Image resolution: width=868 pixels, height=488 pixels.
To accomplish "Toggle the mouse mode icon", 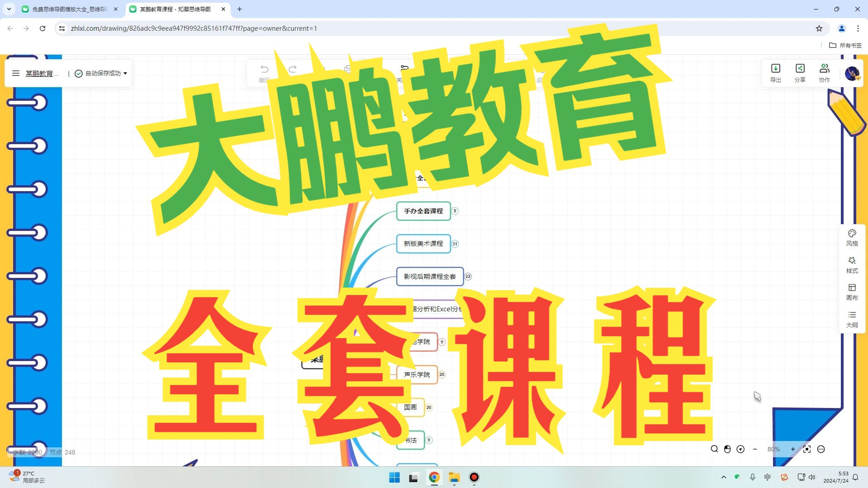I will [727, 449].
